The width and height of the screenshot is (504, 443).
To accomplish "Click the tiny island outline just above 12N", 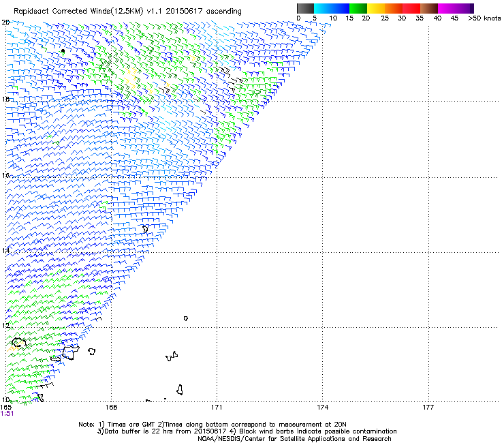I will (x=186, y=318).
